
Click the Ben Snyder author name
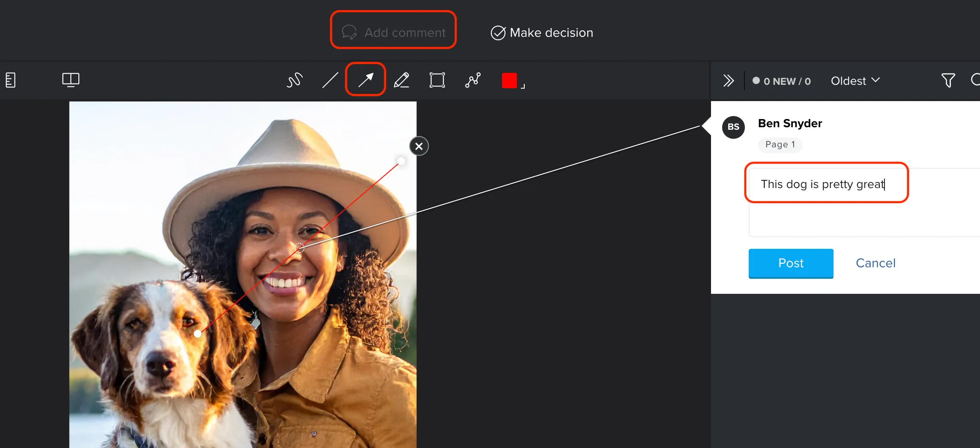tap(790, 123)
